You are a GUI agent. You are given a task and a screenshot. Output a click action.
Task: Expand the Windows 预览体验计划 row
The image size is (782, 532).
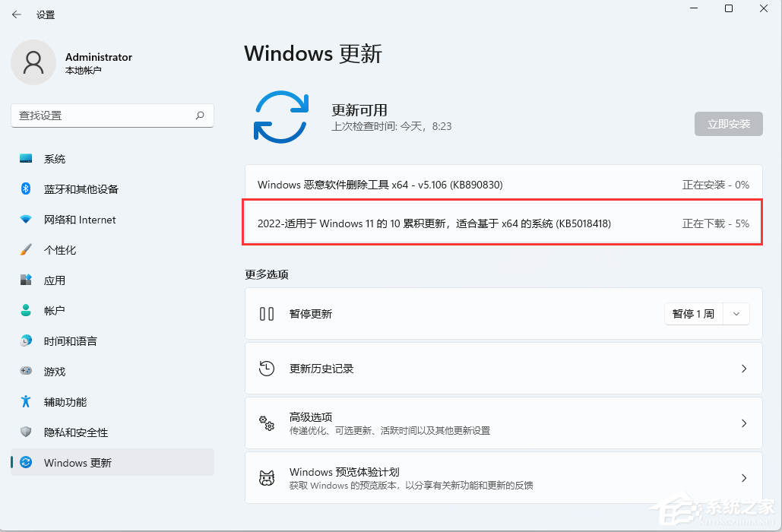click(744, 477)
